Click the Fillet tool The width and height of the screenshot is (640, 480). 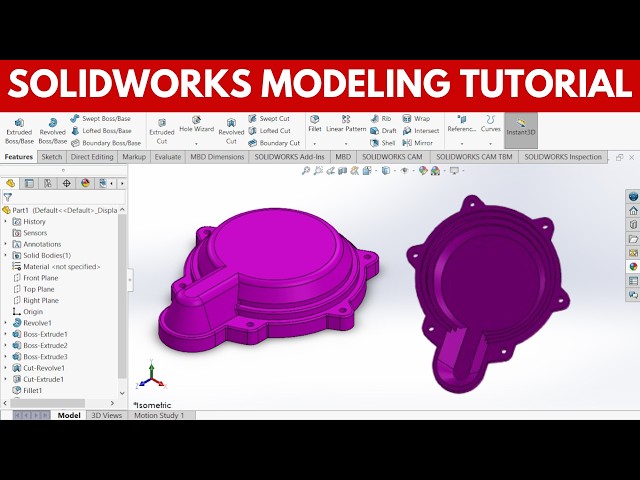coord(315,124)
